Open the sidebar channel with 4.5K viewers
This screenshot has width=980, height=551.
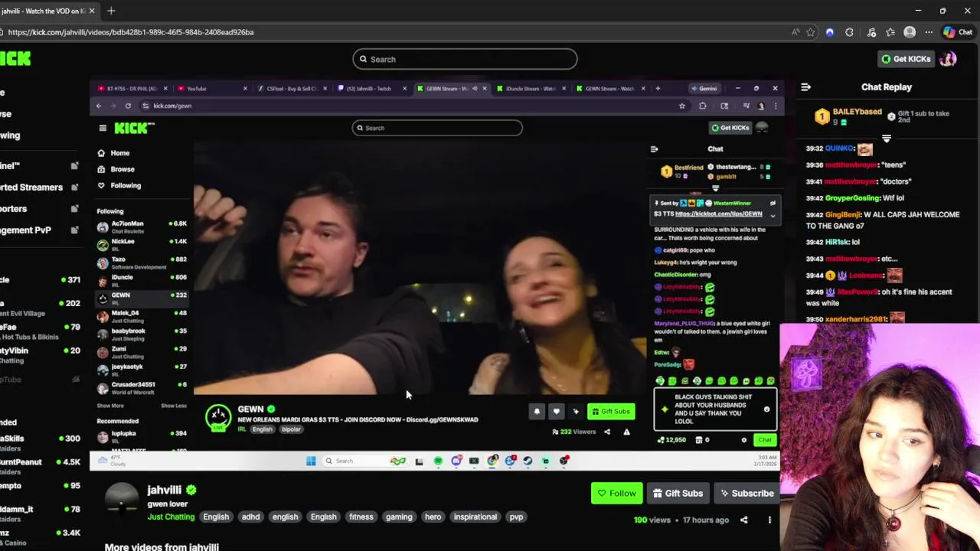click(x=40, y=466)
